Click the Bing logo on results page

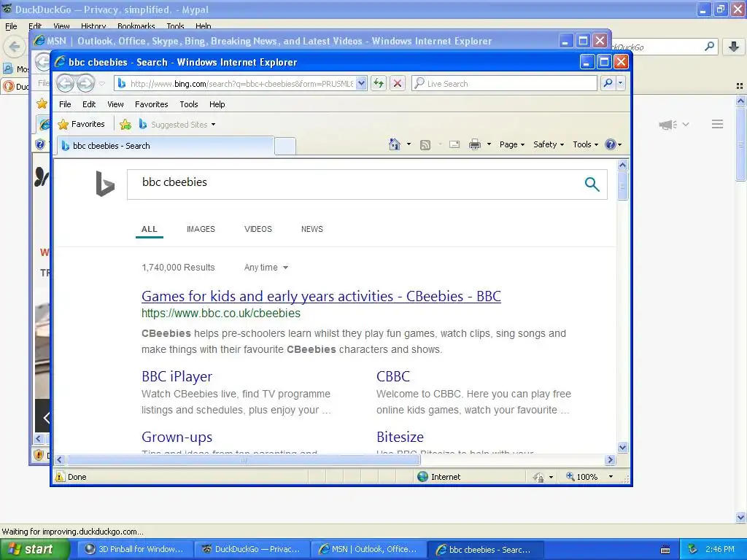(x=105, y=184)
